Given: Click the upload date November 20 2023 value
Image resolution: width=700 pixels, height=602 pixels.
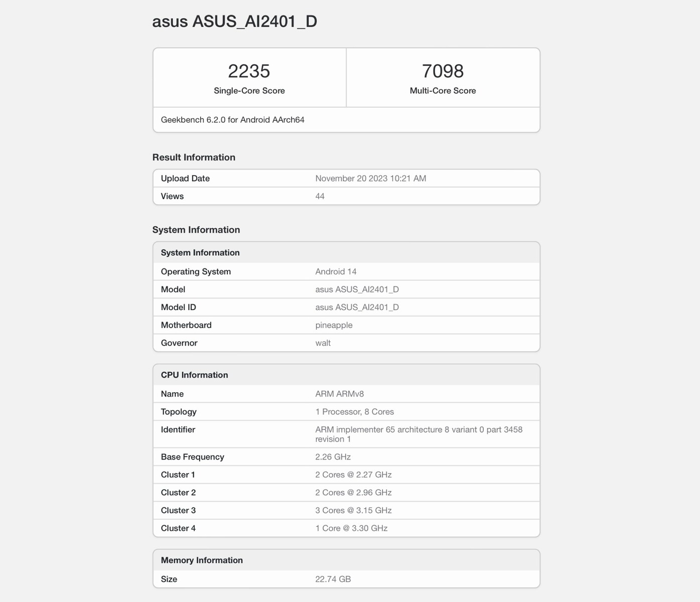Looking at the screenshot, I should point(370,179).
